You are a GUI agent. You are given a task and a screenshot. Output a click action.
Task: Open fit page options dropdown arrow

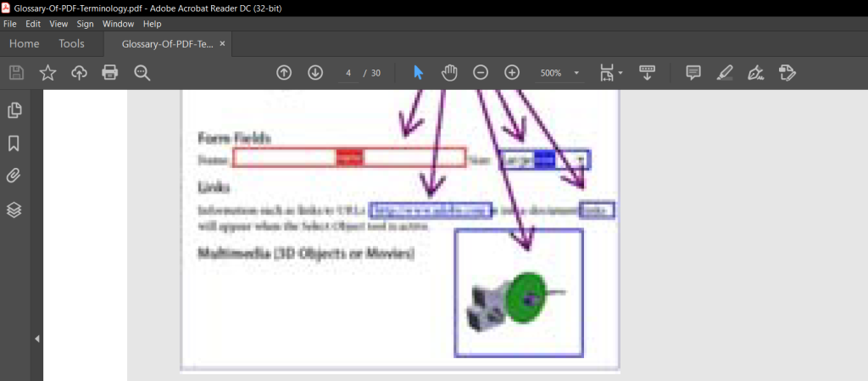click(x=620, y=73)
